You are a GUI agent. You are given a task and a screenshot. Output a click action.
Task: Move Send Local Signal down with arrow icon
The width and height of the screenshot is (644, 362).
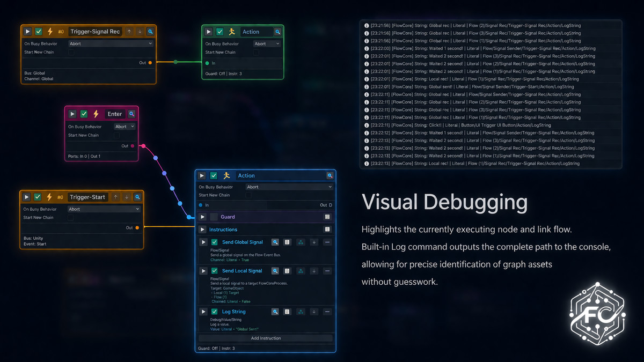coord(314,271)
